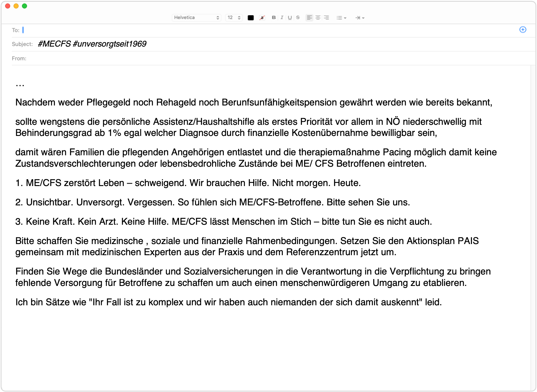Toggle underline text style
This screenshot has width=537, height=392.
click(290, 18)
